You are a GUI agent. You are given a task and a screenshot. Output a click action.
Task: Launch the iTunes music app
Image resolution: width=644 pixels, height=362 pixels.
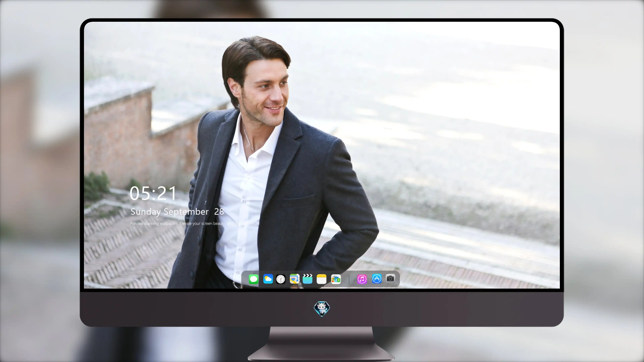pyautogui.click(x=362, y=279)
